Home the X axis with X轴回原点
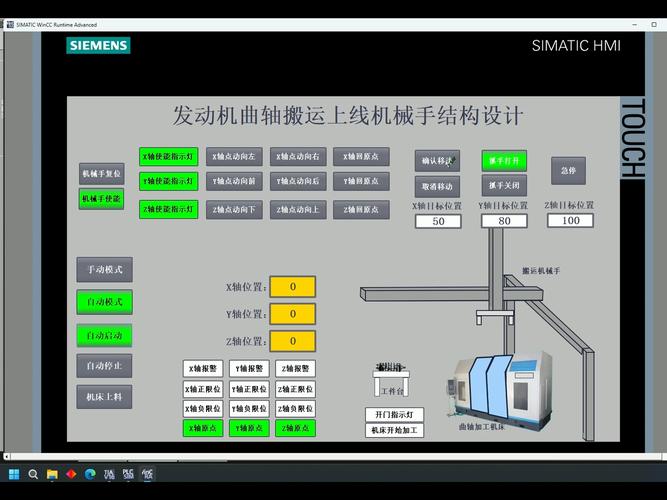Screen dimensions: 667x500 pos(361,157)
